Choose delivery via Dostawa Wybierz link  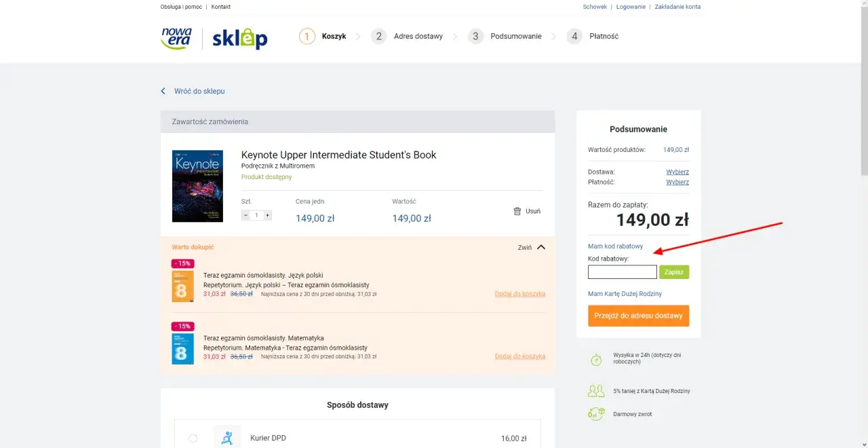[x=677, y=172]
